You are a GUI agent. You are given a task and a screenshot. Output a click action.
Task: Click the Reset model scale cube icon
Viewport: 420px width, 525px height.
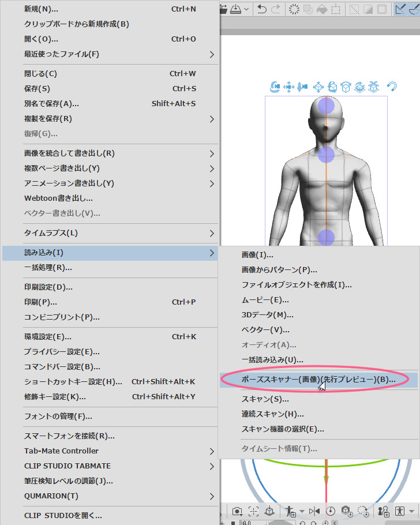347,511
